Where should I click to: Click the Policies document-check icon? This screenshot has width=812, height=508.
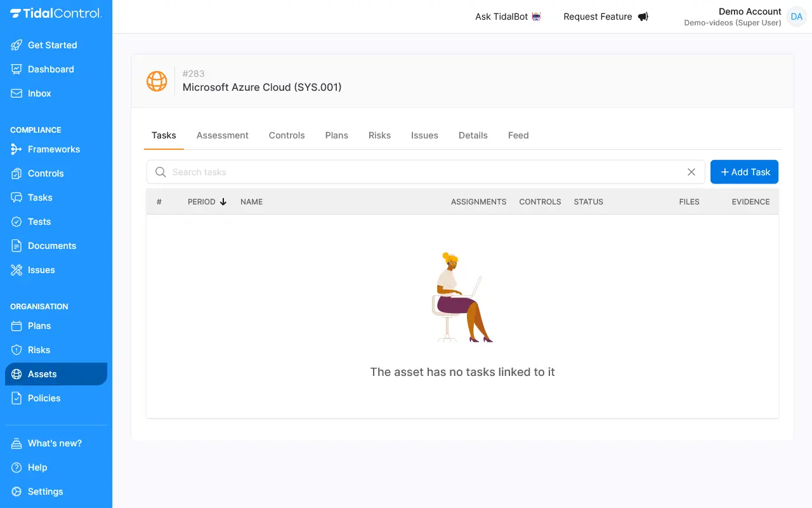click(16, 398)
